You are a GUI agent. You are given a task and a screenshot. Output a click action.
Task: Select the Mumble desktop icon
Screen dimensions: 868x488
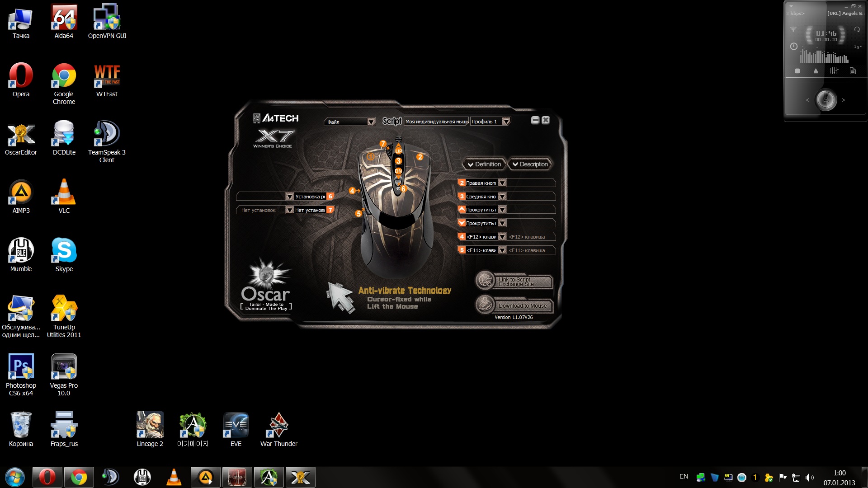pos(21,255)
